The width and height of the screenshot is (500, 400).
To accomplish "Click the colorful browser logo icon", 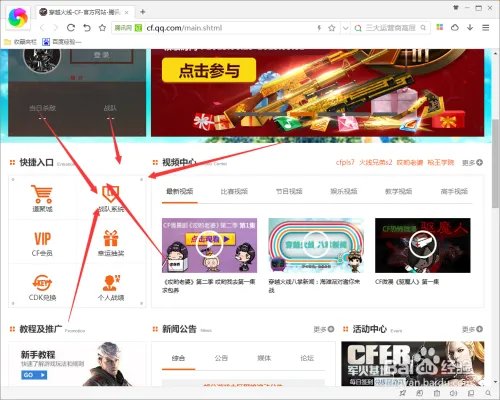I will pos(18,18).
